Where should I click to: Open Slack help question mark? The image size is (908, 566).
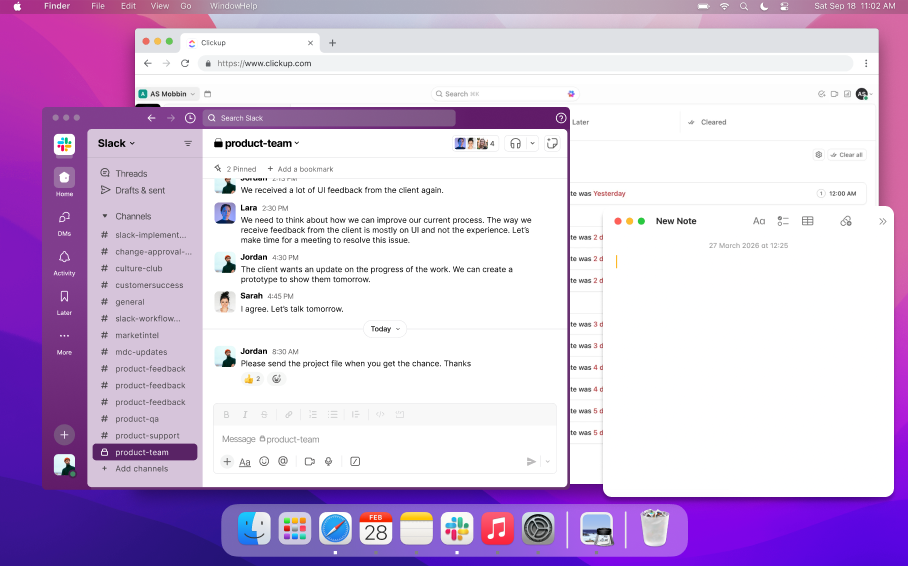click(x=561, y=118)
